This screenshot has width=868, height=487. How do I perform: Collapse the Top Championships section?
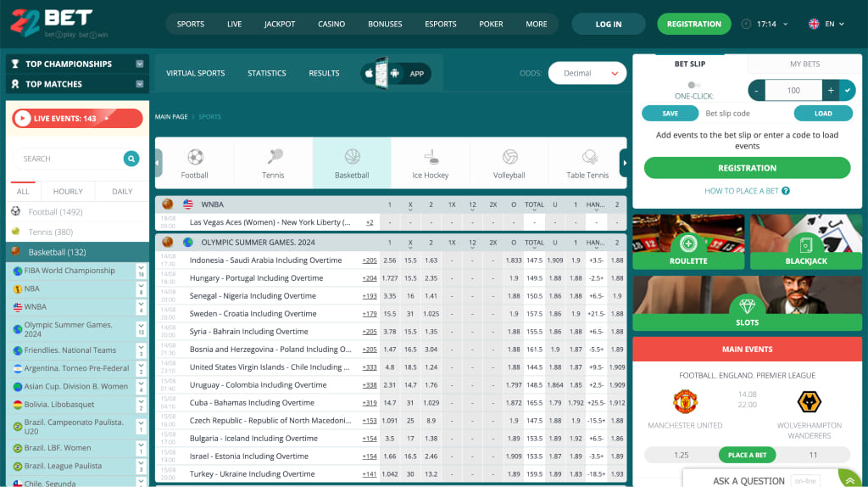(140, 64)
